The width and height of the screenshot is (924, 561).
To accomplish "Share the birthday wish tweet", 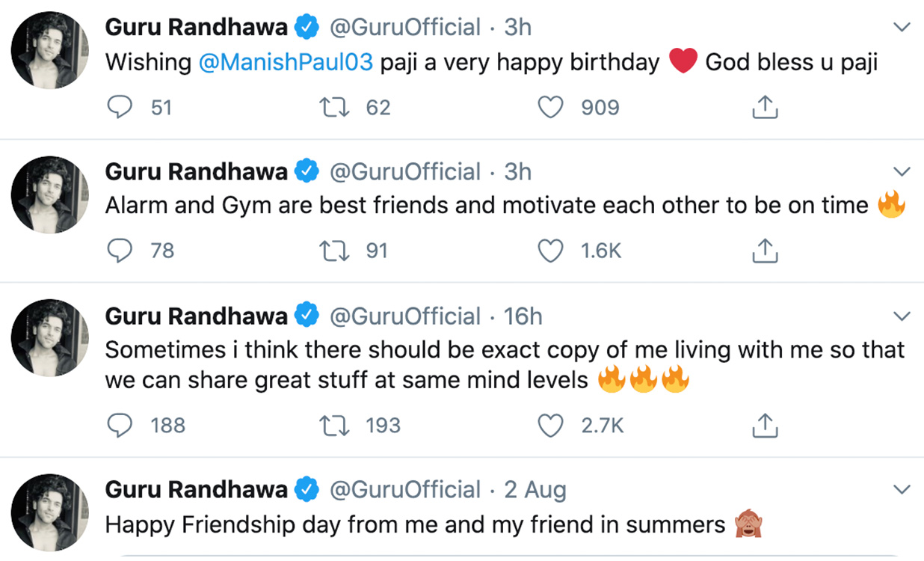I will click(764, 108).
